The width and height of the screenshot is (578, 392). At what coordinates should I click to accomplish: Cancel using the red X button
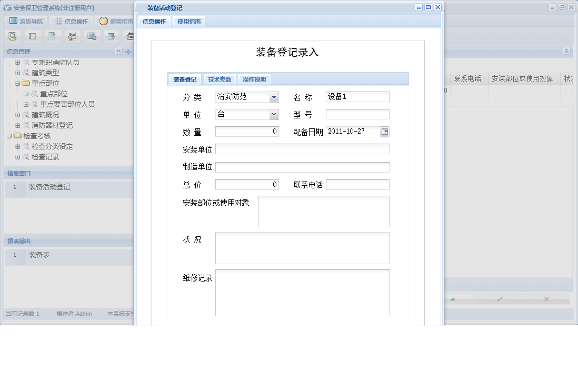tap(546, 299)
